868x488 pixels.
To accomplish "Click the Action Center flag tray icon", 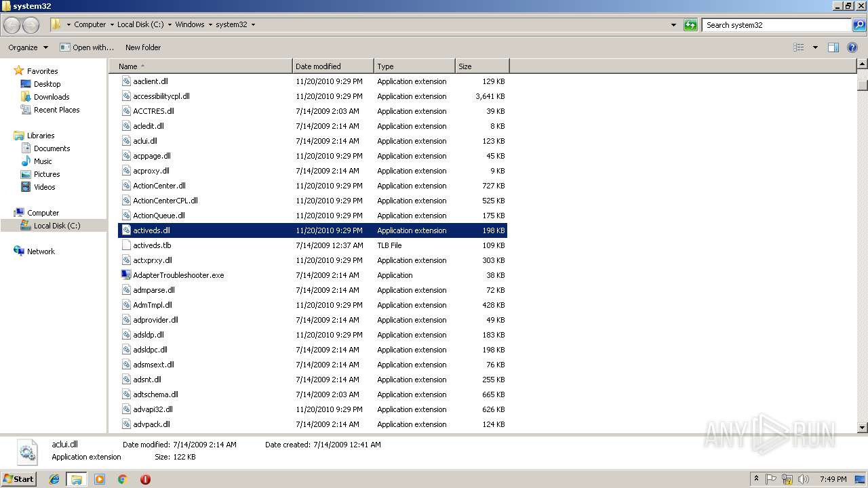I will click(x=772, y=479).
